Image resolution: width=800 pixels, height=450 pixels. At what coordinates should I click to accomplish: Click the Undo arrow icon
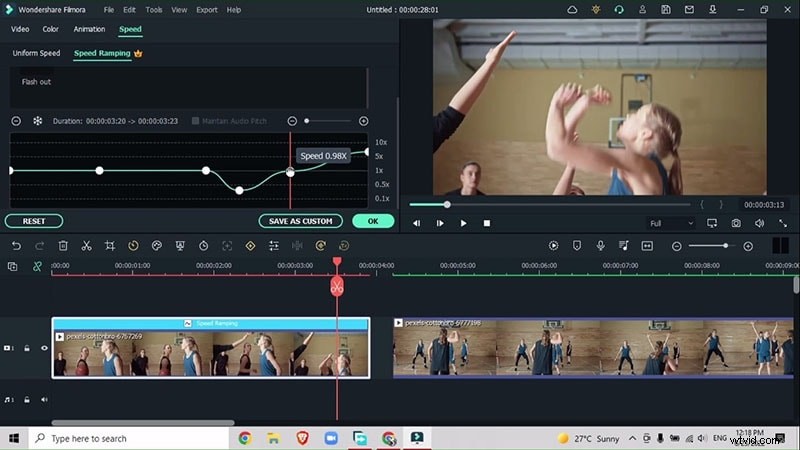pos(16,246)
